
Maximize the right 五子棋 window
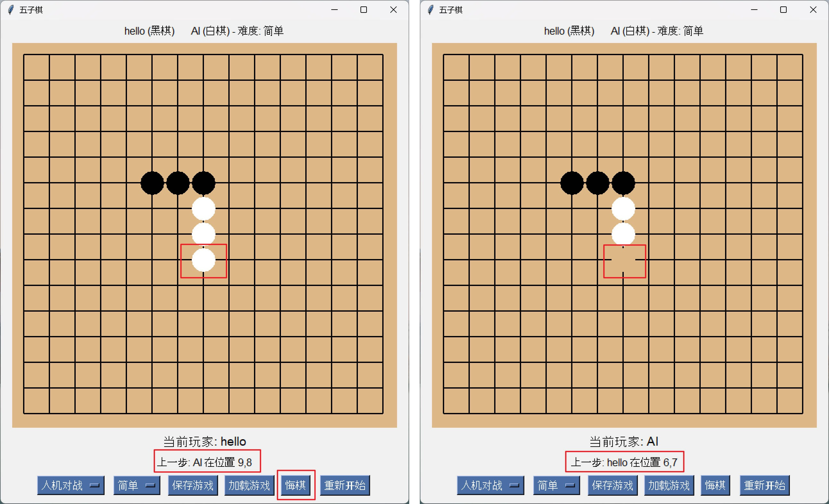pyautogui.click(x=783, y=10)
